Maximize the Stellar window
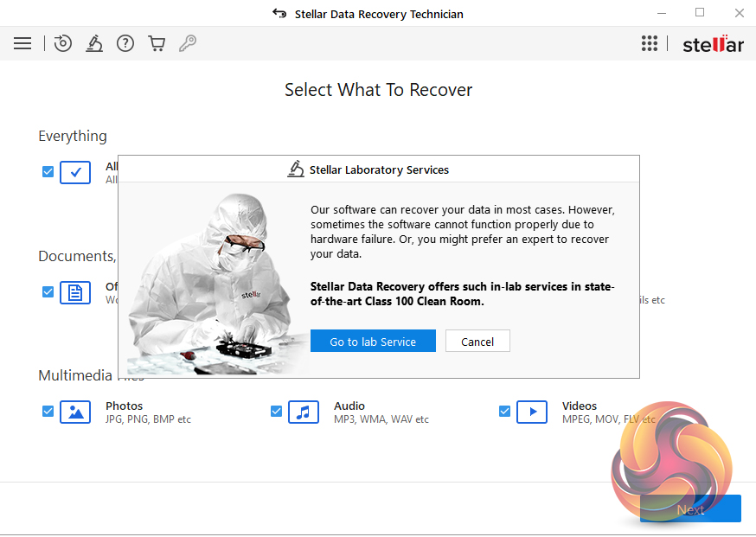Viewport: 756px width, 537px height. (x=700, y=13)
